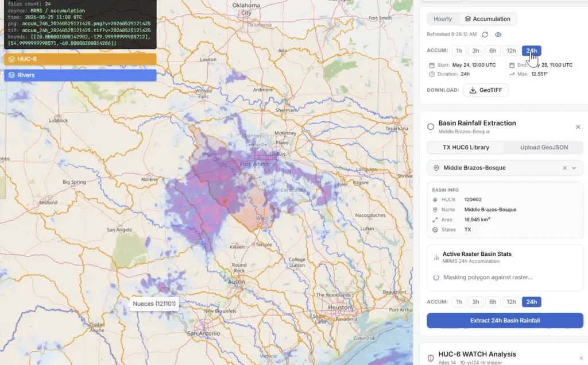Click the Nueces (121101) map tooltip

pos(154,303)
